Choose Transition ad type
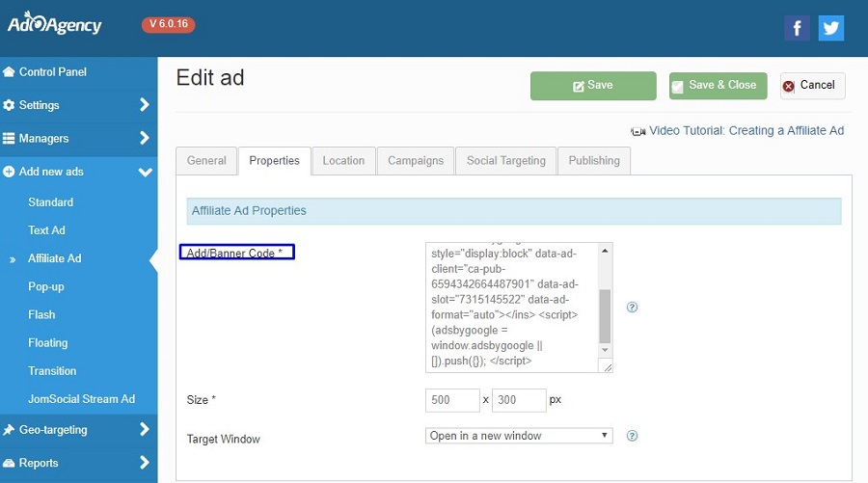 tap(52, 371)
